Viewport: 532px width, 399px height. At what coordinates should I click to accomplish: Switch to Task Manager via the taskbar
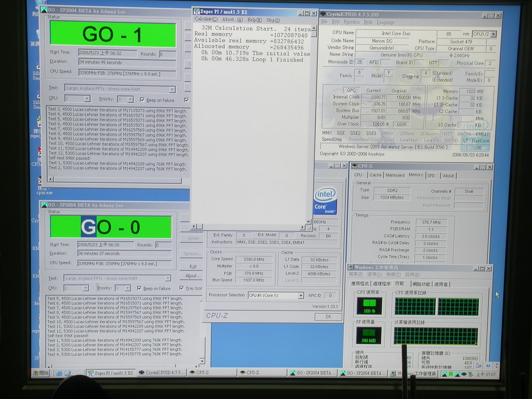click(x=413, y=374)
